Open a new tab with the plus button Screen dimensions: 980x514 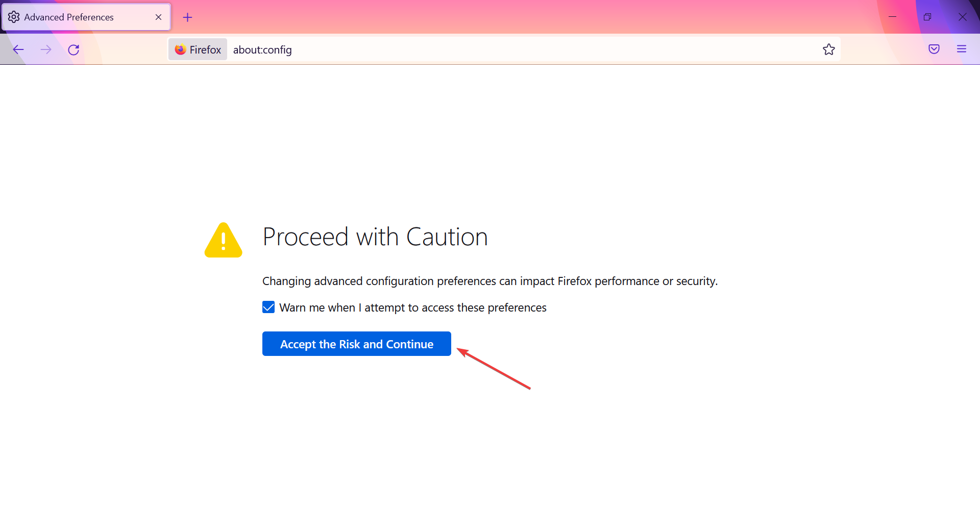(187, 17)
